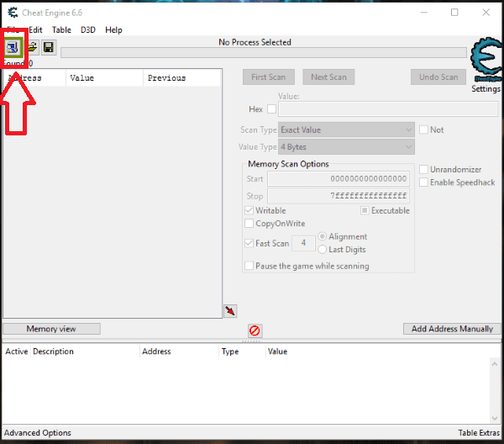
Task: Click the Stop address field
Action: pyautogui.click(x=339, y=196)
